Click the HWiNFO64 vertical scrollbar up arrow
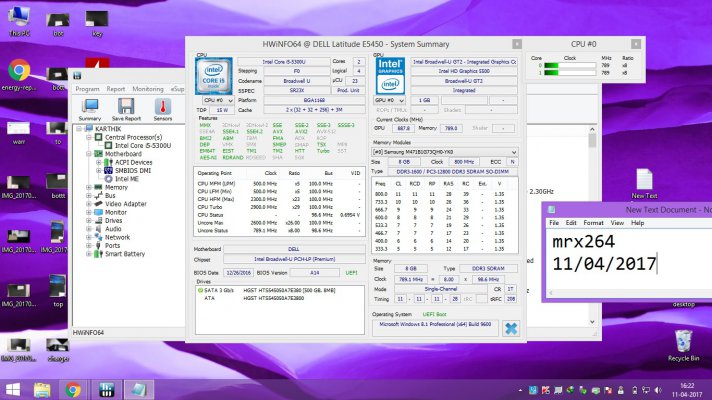Viewport: 712px width, 400px height. (592, 129)
